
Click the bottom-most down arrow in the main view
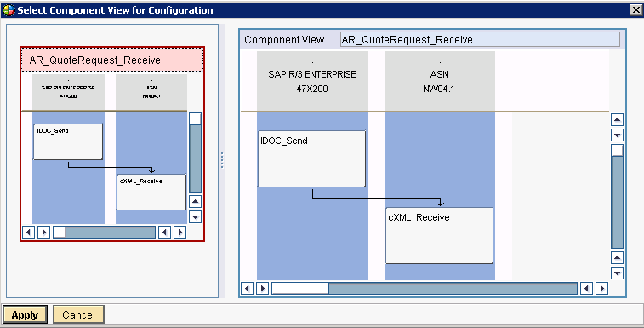pos(617,273)
